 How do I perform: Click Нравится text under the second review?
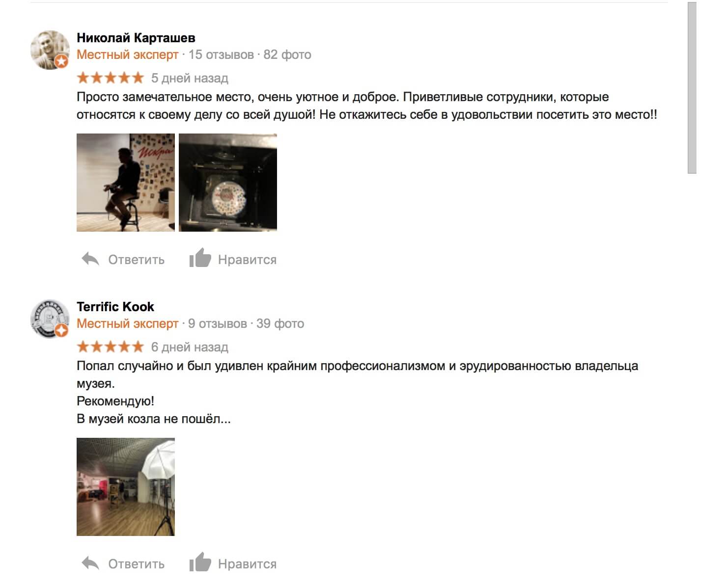coord(247,564)
